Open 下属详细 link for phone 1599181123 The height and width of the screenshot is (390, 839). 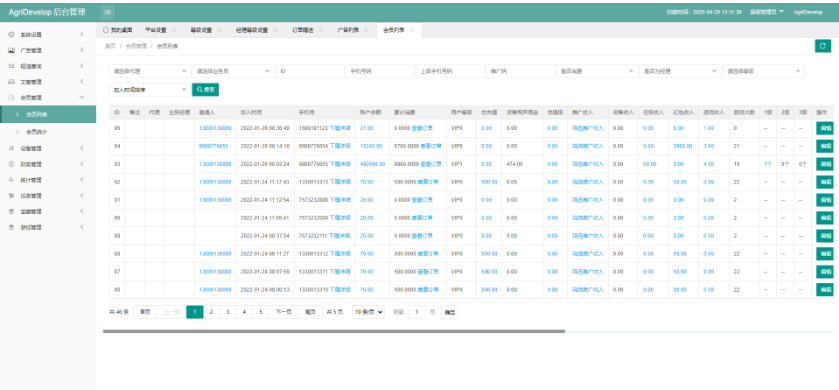340,128
